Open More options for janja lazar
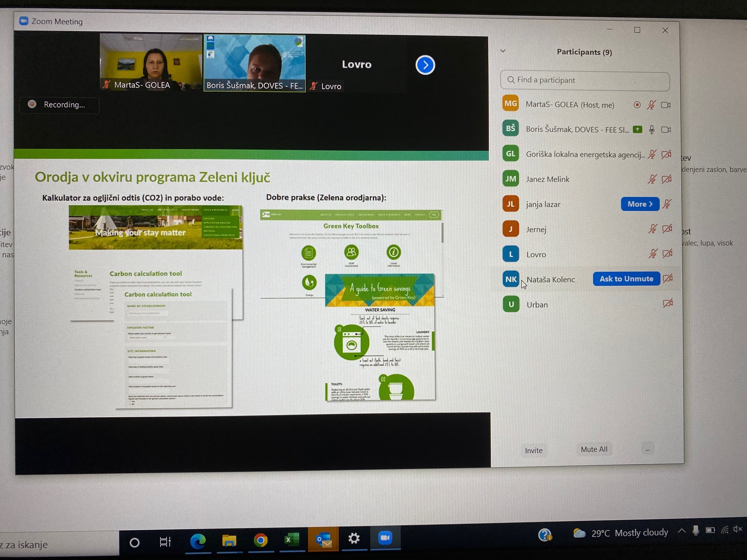This screenshot has height=560, width=747. 640,204
